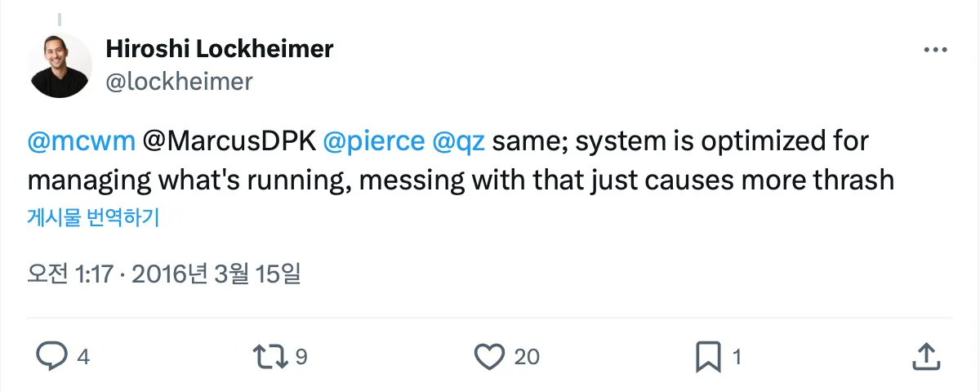980x392 pixels.
Task: Click the repost arrows icon
Action: coord(269,356)
